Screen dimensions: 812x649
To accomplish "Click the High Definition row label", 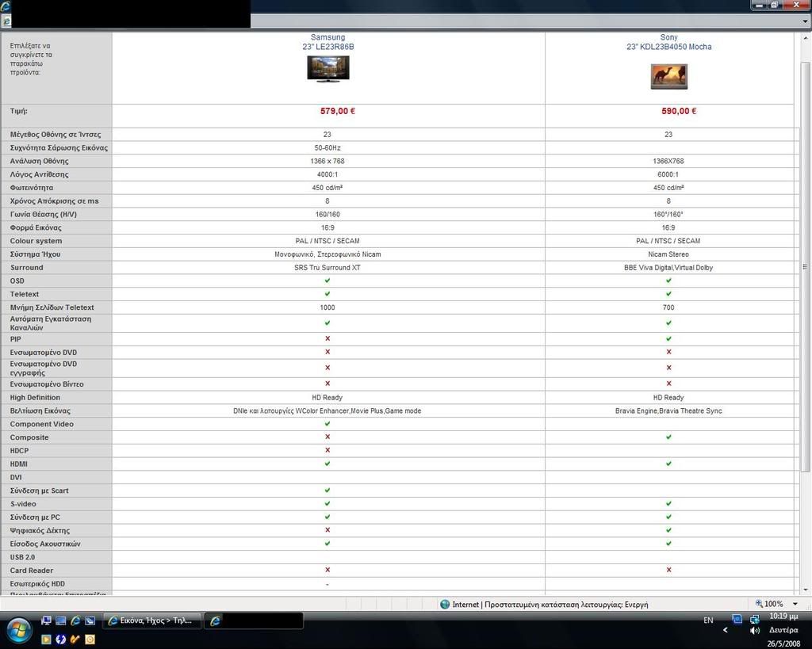I will click(35, 398).
